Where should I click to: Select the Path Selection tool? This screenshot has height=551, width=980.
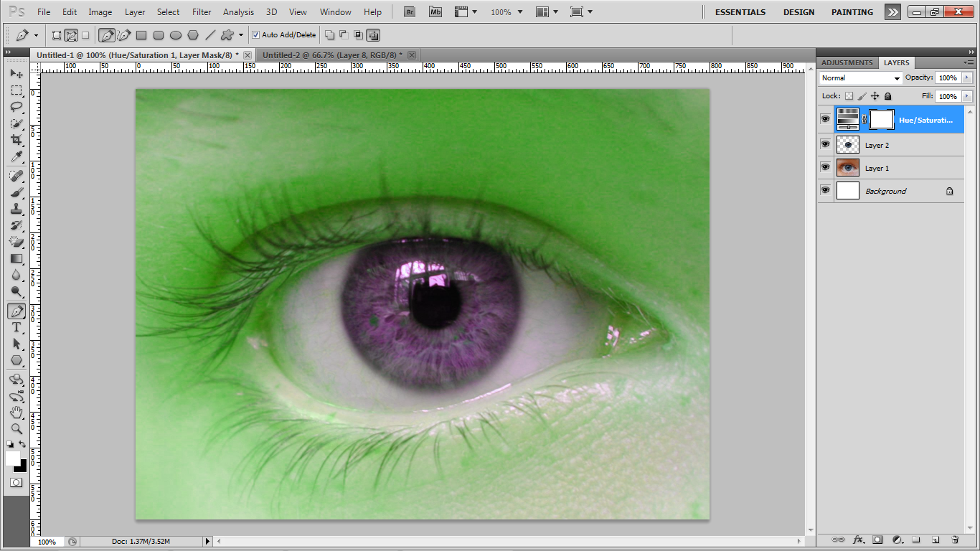[x=17, y=344]
